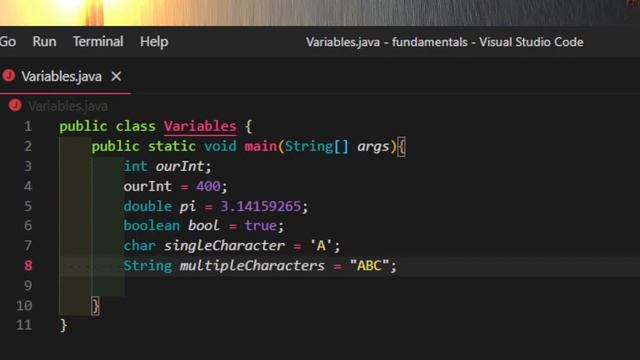This screenshot has height=360, width=640.
Task: Click the char keyword on line 7
Action: click(140, 246)
